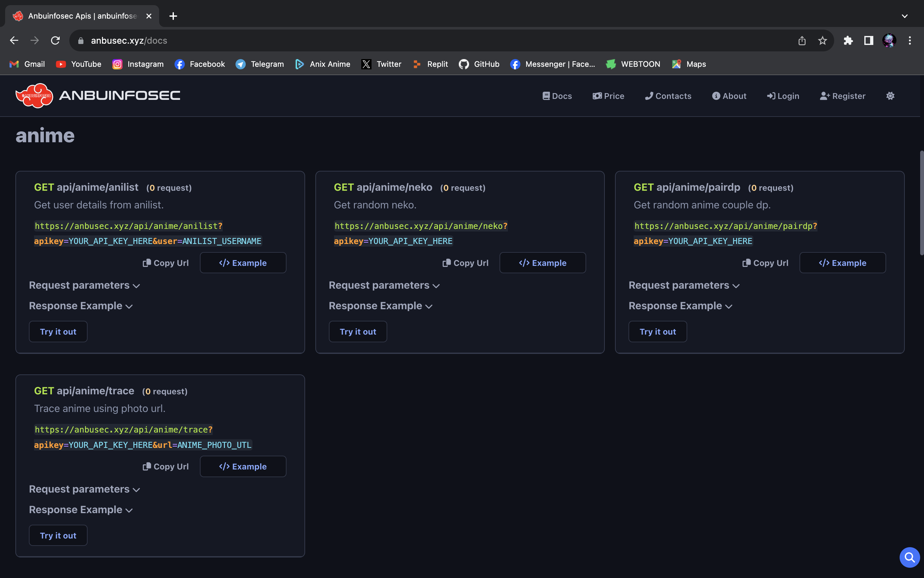Open a new browser tab with plus

(x=173, y=16)
